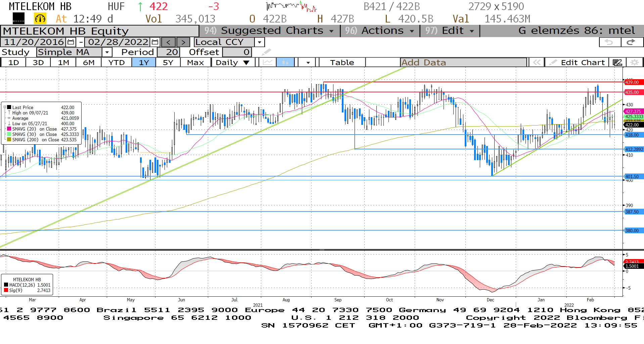This screenshot has width=644, height=344.
Task: Click the yellow gauge icon
Action: pyautogui.click(x=40, y=19)
